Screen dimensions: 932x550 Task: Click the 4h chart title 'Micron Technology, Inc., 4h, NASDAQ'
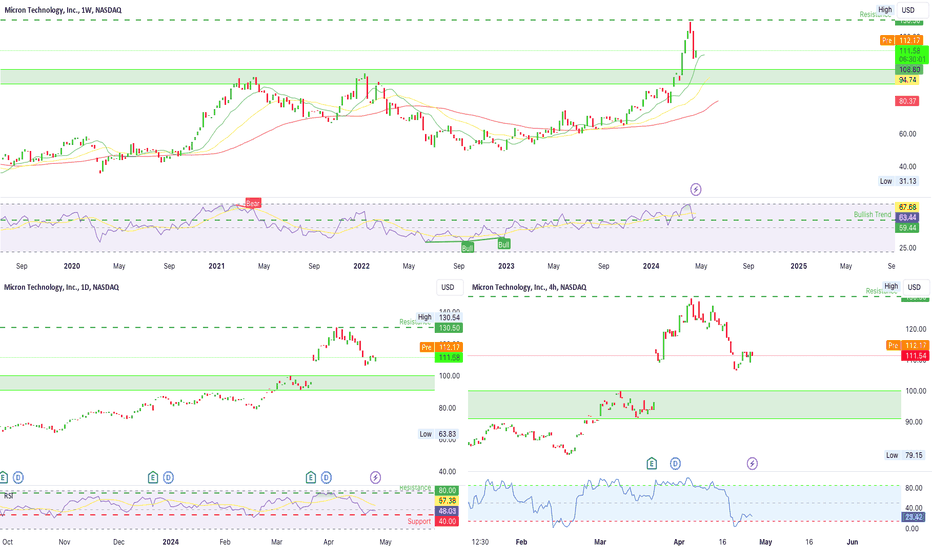529,287
